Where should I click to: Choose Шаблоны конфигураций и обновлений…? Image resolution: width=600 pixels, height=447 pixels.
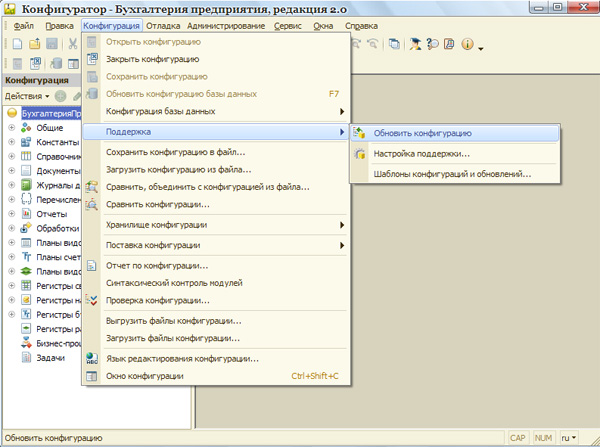coord(455,174)
